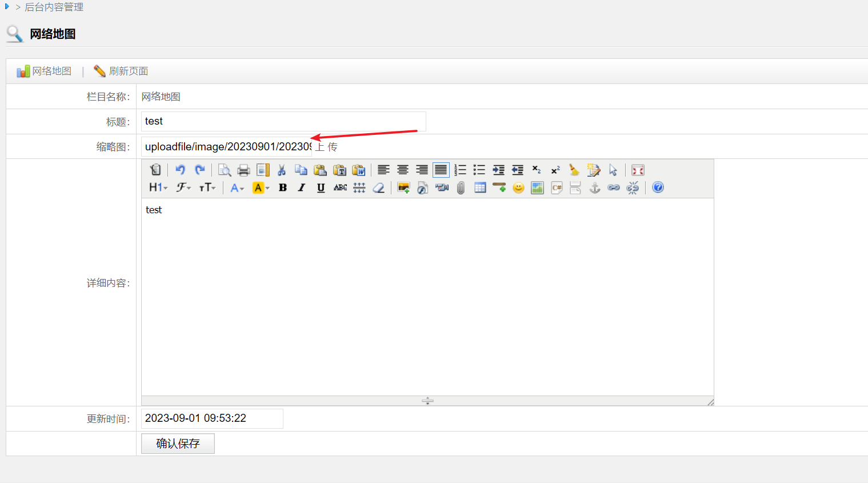The image size is (868, 483).
Task: Insert Flash content icon
Action: click(x=423, y=187)
